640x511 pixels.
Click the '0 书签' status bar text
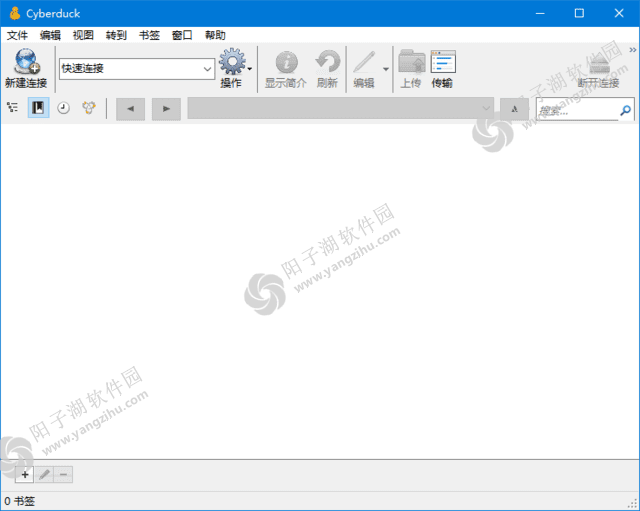[x=20, y=501]
